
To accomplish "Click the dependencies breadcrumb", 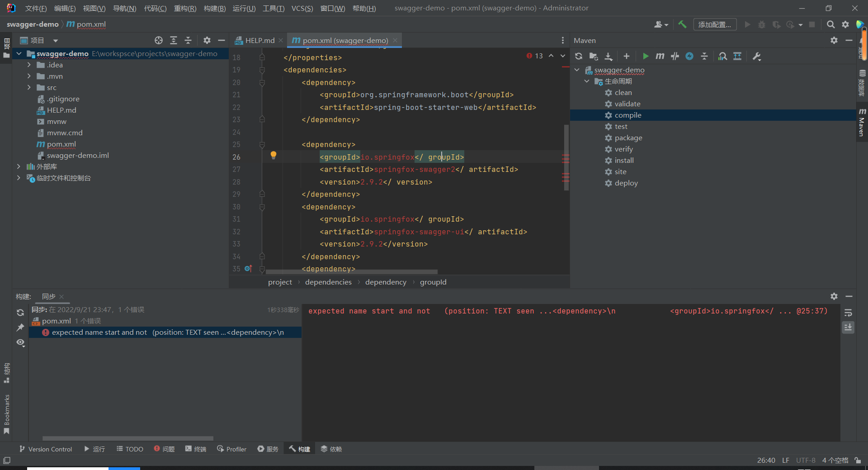I will click(x=328, y=282).
